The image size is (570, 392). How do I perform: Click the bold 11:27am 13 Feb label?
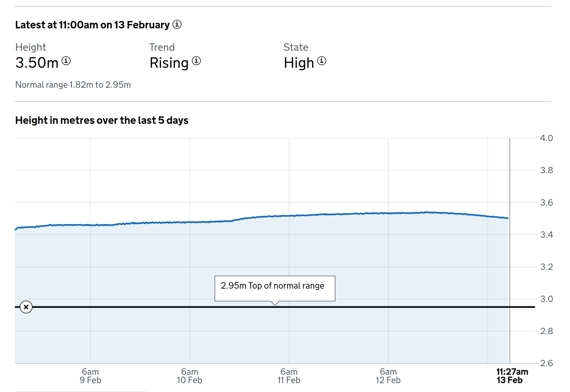pyautogui.click(x=512, y=376)
